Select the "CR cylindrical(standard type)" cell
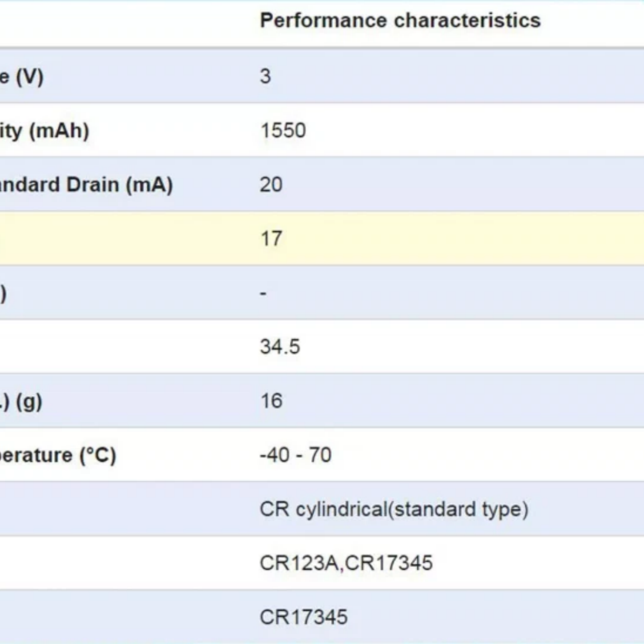 (394, 509)
